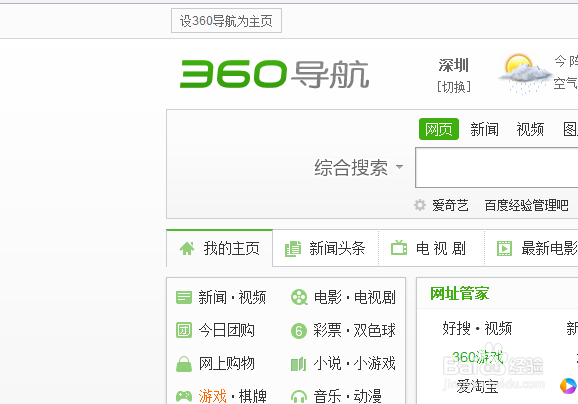Click the news icon beside 新闻·视频
The width and height of the screenshot is (578, 404).
184,297
